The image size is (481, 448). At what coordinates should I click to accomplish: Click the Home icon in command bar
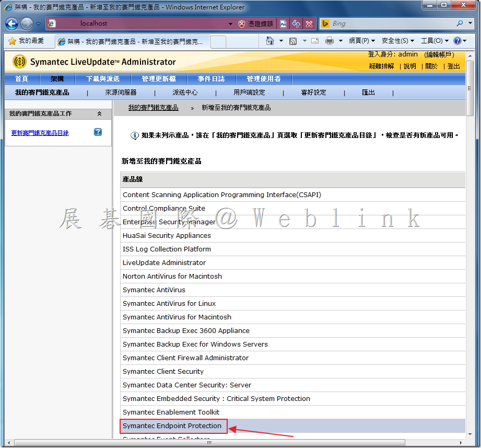pos(270,41)
